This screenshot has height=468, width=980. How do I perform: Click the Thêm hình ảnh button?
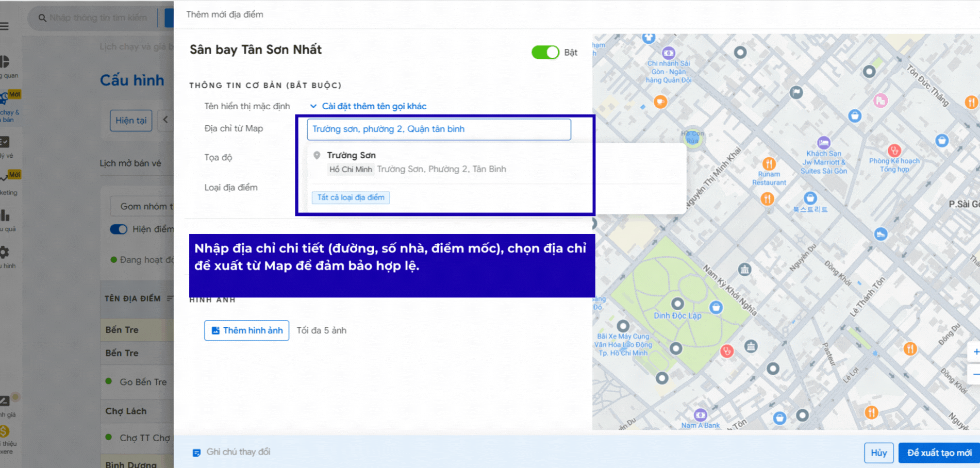click(x=246, y=330)
